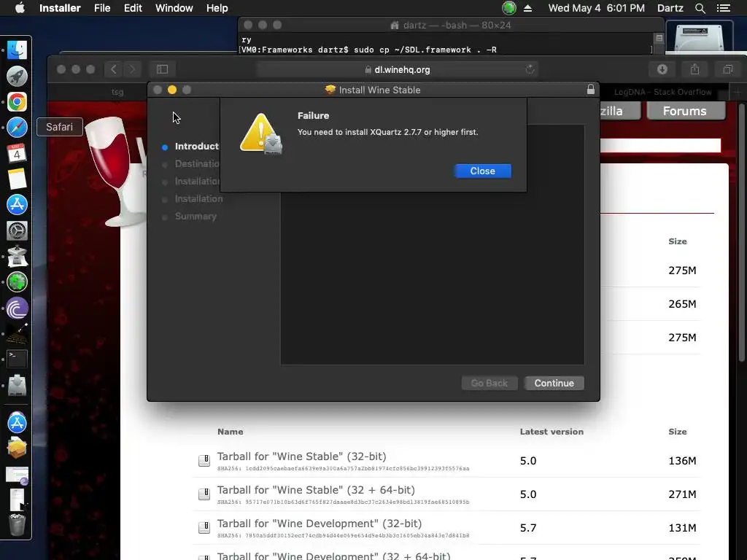Image resolution: width=747 pixels, height=560 pixels.
Task: Click the green clover icon in the Dock
Action: (18, 282)
